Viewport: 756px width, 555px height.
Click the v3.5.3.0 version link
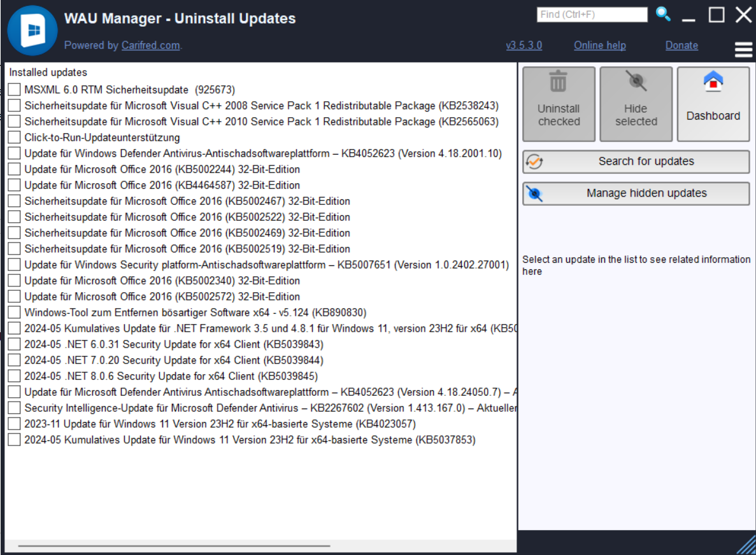524,45
